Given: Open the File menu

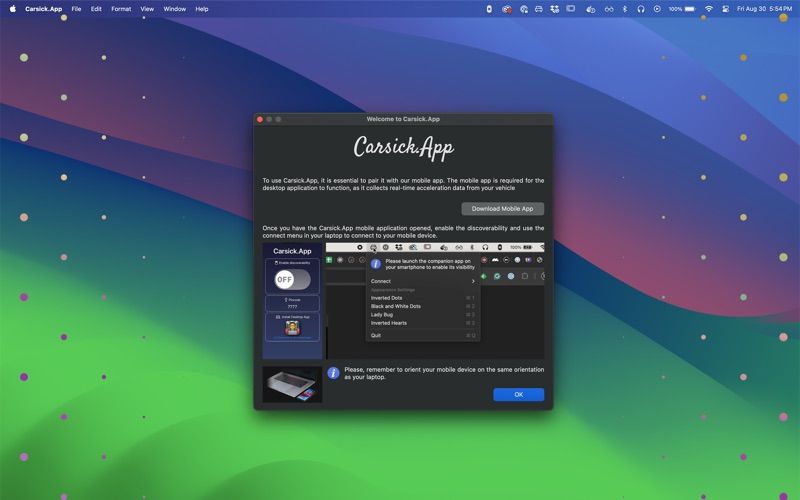Looking at the screenshot, I should coord(76,9).
